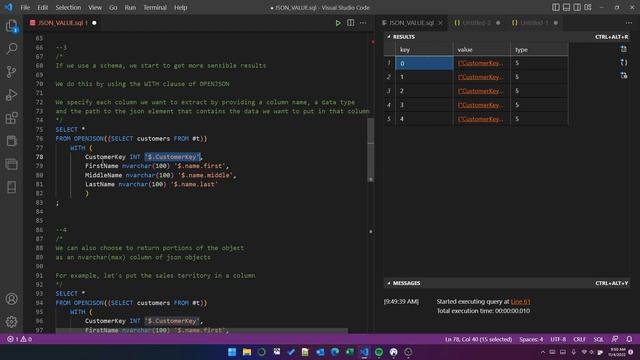The image size is (640, 360).
Task: Show hidden system tray icons
Action: tap(543, 352)
